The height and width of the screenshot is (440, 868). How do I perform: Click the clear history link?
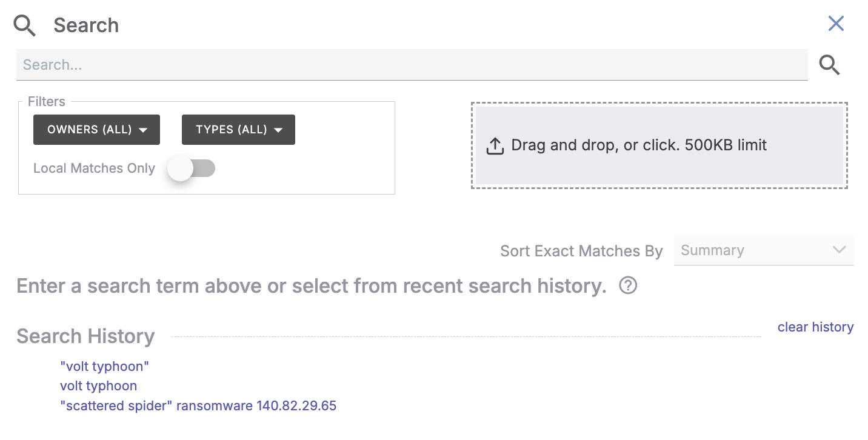coord(815,327)
